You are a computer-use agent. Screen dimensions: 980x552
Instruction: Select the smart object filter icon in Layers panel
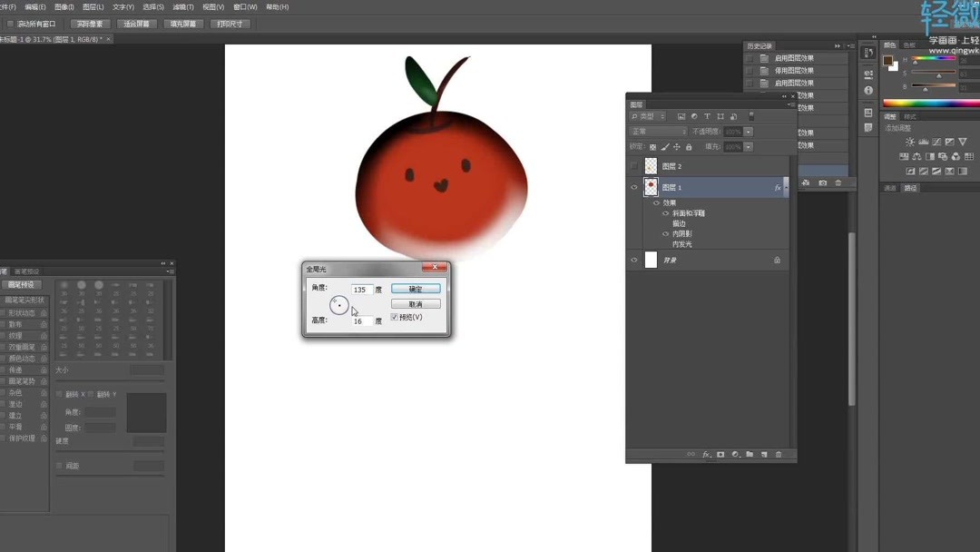pyautogui.click(x=733, y=116)
